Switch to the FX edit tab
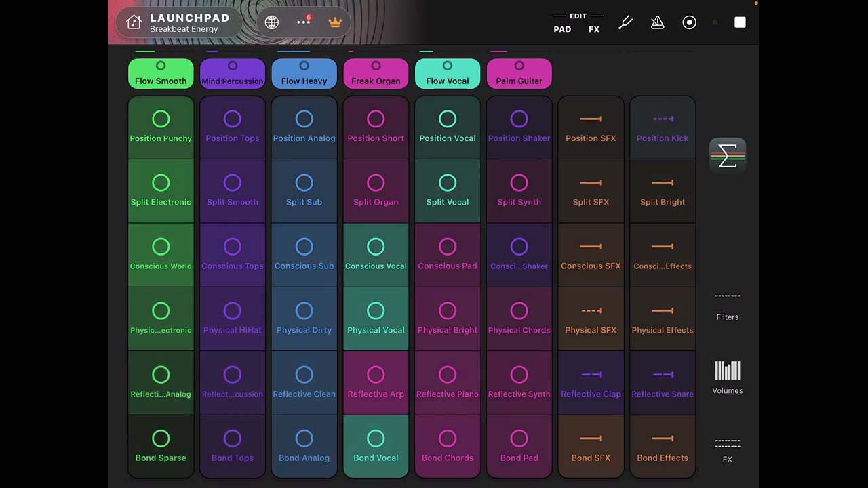868x488 pixels. [x=594, y=29]
